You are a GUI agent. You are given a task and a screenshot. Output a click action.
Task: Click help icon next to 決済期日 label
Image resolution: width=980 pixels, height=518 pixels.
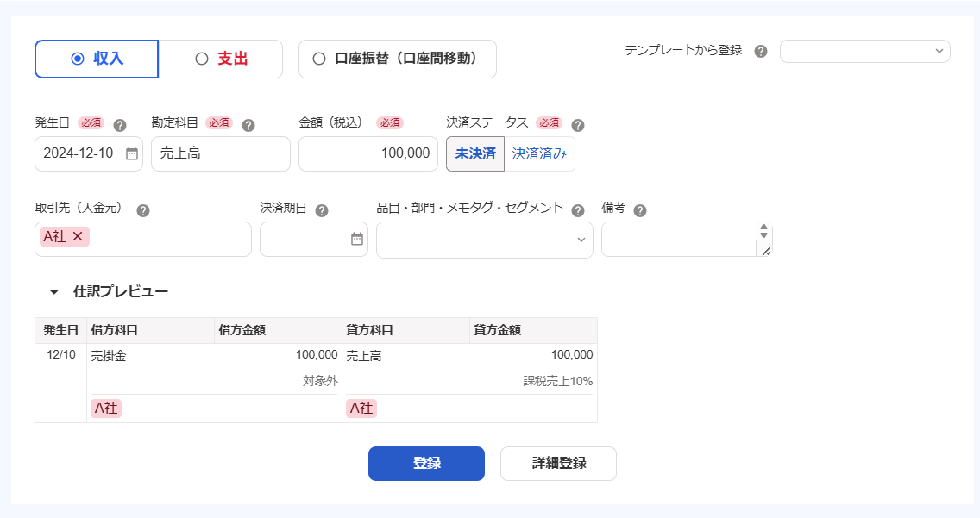(322, 210)
